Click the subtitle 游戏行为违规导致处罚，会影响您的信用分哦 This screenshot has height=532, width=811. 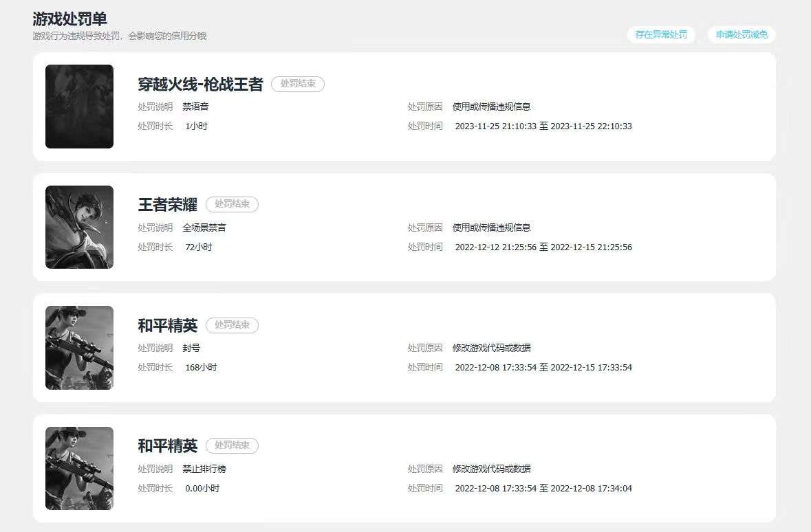(120, 36)
